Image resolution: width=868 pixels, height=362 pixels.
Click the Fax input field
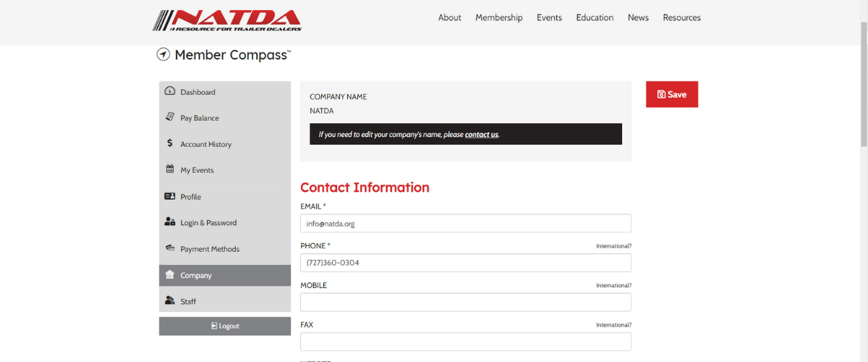pos(466,342)
